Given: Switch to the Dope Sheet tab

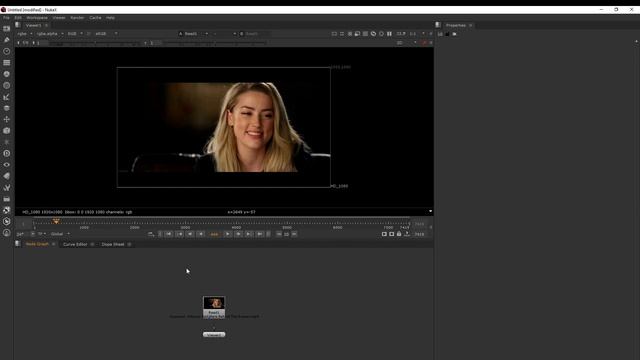Looking at the screenshot, I should 113,244.
